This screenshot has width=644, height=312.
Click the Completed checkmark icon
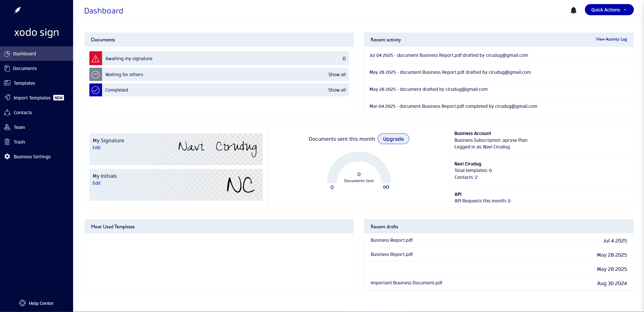point(95,90)
